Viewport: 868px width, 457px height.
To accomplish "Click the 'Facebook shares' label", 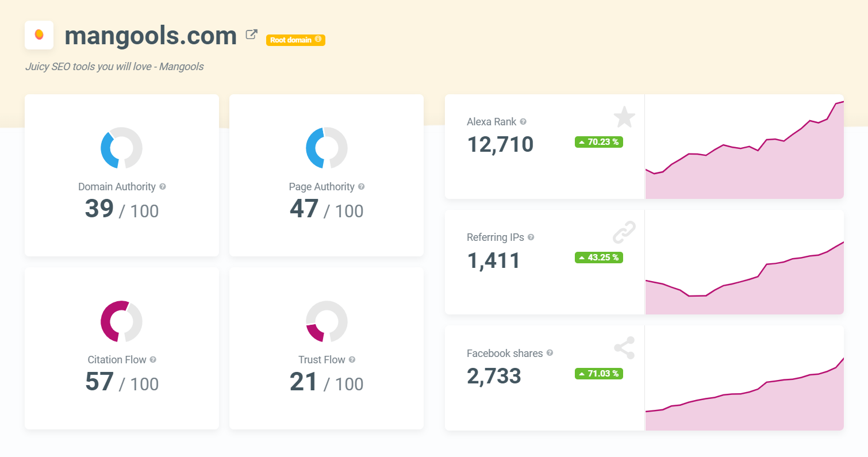I will click(505, 354).
